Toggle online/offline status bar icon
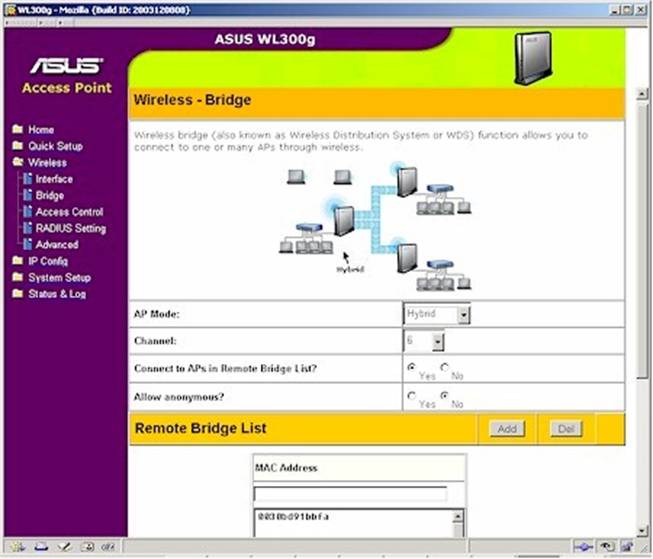The width and height of the screenshot is (653, 559). (x=583, y=547)
